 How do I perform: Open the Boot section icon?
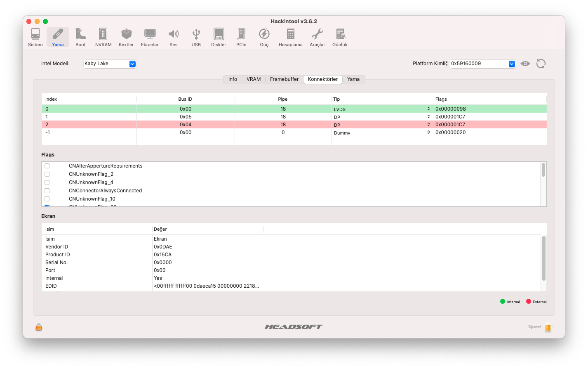80,37
